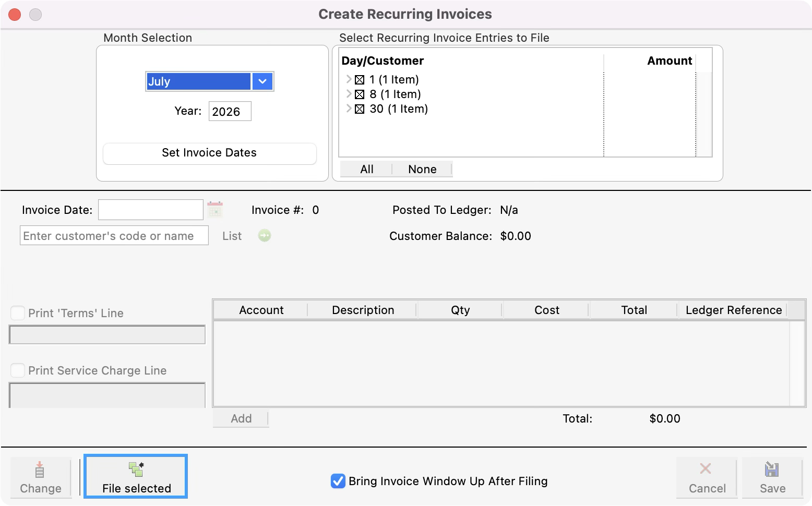Click Set Invoice Dates button
Viewport: 812px width, 506px height.
209,153
